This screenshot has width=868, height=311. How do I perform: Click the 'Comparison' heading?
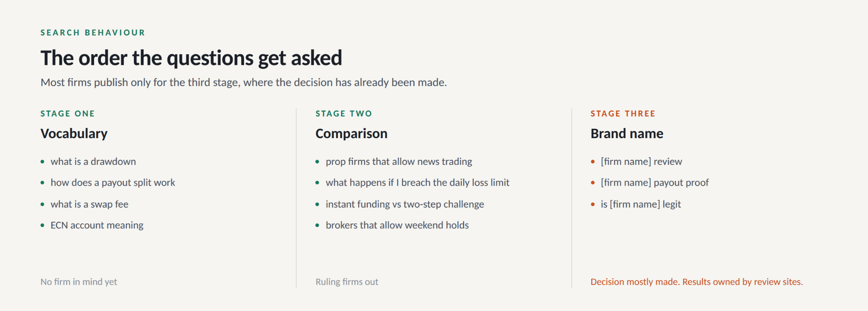(351, 133)
